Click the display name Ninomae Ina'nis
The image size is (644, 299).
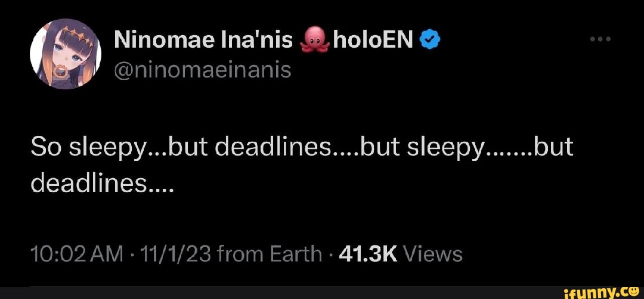[x=203, y=40]
